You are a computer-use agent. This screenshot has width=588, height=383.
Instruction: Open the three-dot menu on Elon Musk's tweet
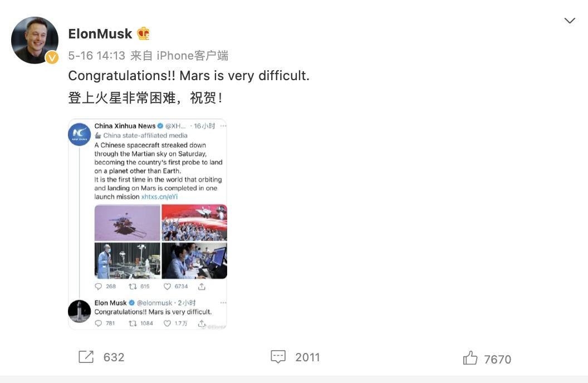223,303
